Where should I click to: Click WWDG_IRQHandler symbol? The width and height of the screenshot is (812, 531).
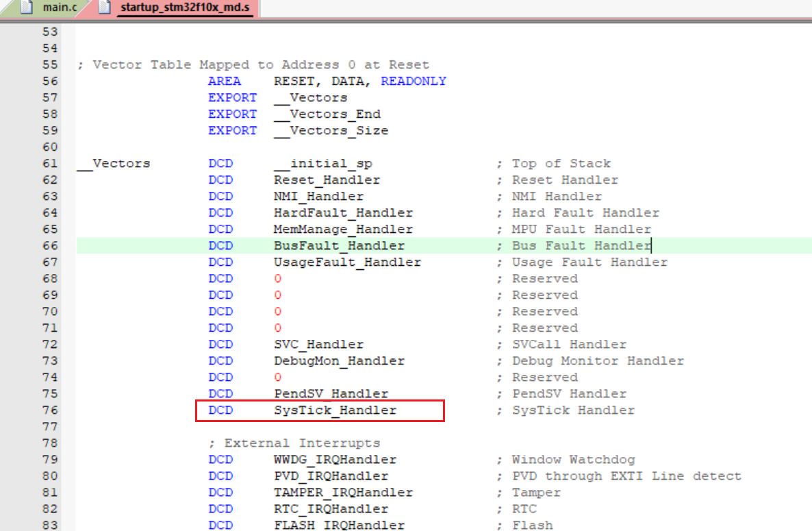[335, 460]
